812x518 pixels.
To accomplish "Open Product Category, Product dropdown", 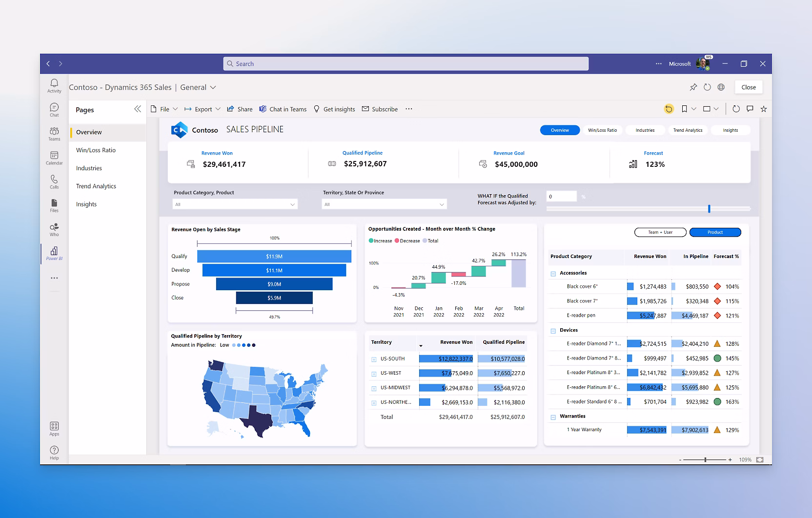I will point(235,204).
